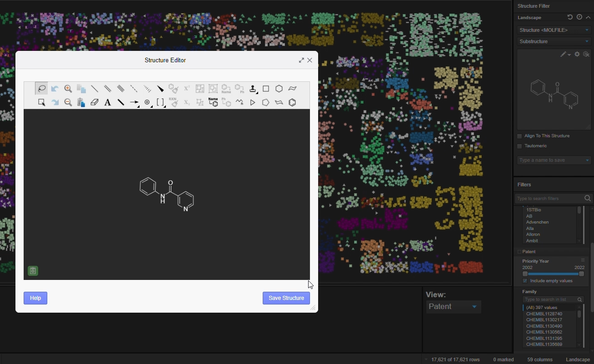Select the eraser tool
This screenshot has width=594, height=364.
(95, 103)
